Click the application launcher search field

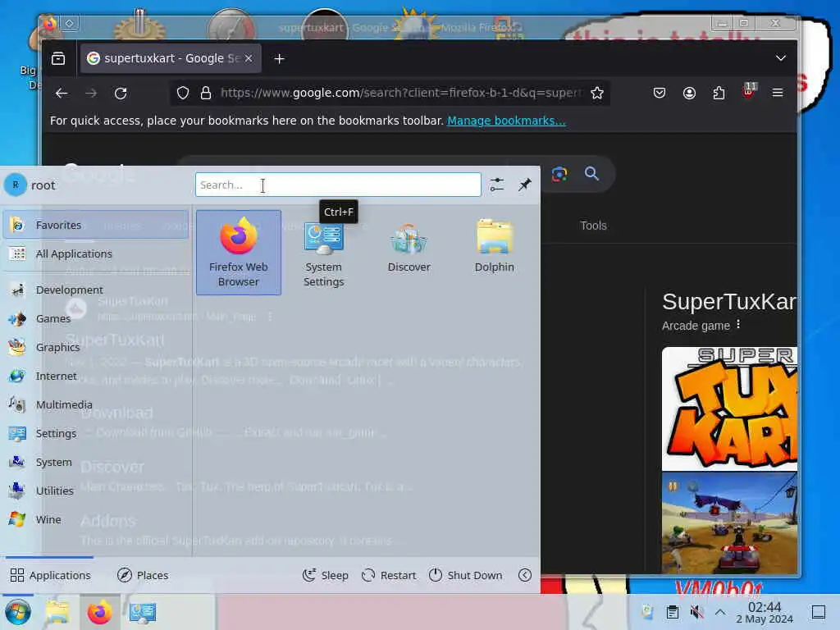point(338,185)
